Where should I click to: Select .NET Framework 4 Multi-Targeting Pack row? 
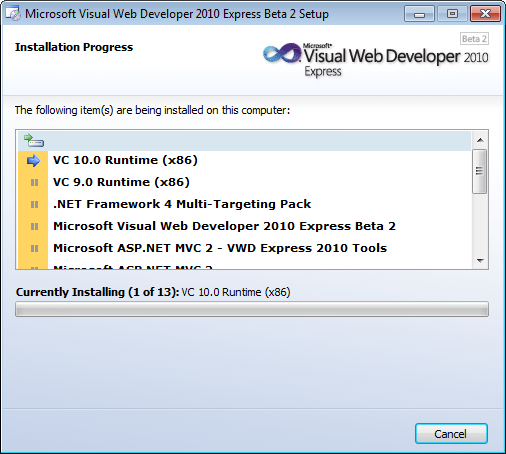[245, 204]
